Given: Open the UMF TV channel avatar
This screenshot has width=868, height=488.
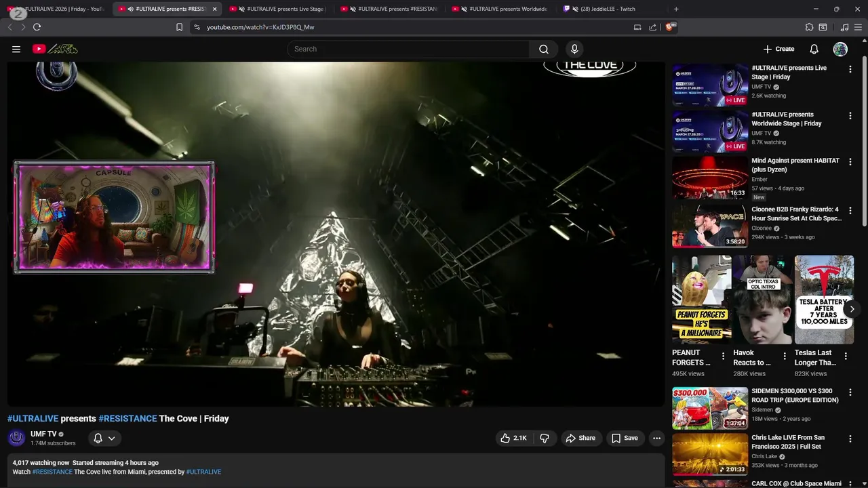Looking at the screenshot, I should (16, 438).
